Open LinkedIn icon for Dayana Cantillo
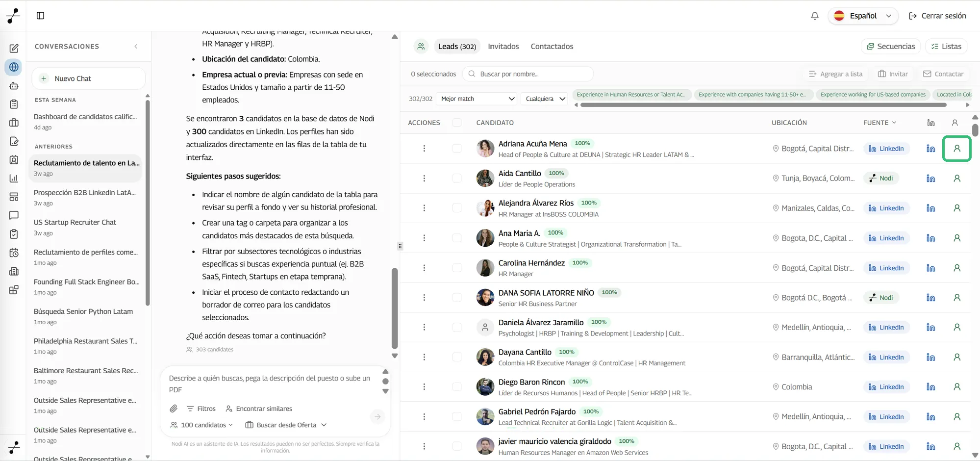This screenshot has height=461, width=980. [x=930, y=358]
